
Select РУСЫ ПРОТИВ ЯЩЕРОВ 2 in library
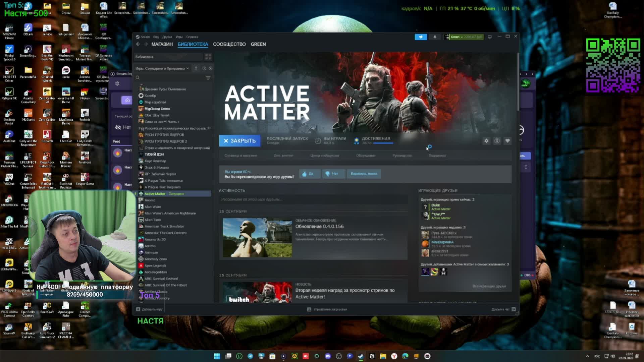coord(166,141)
